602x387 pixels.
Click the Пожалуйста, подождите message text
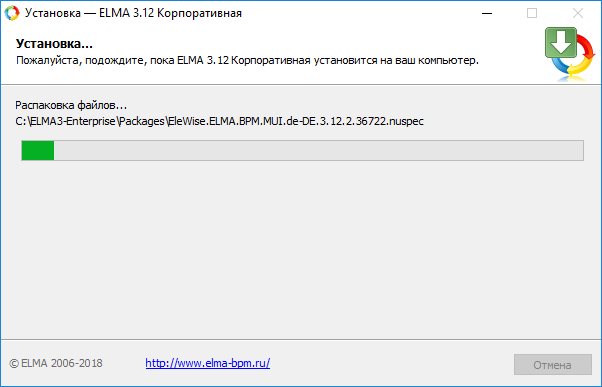click(247, 61)
